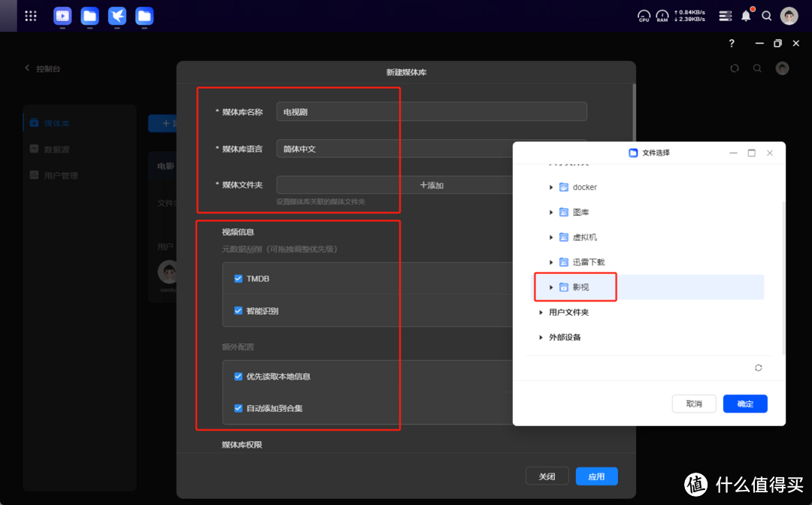Screen dimensions: 812x505
Task: Click the help question mark icon
Action: [732, 44]
